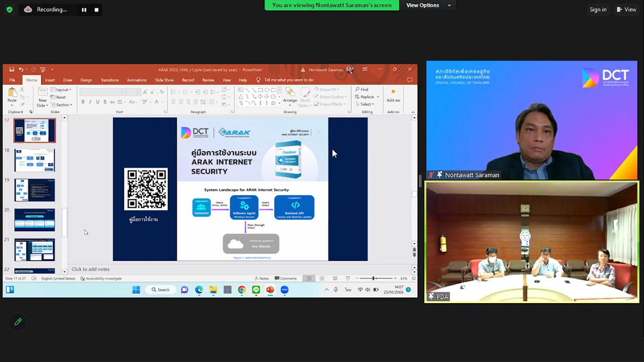Click the zoom slider in status bar
Screen dimensions: 644x362
tap(376, 279)
